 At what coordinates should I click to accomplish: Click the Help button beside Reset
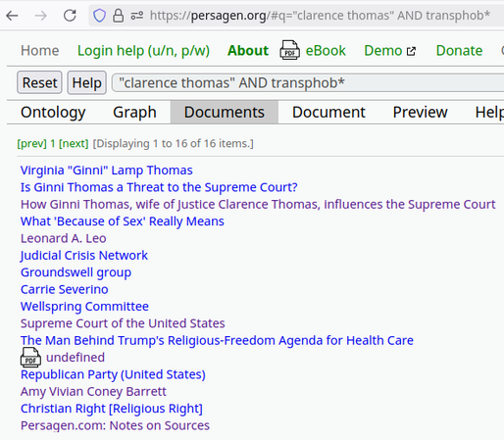pos(87,82)
